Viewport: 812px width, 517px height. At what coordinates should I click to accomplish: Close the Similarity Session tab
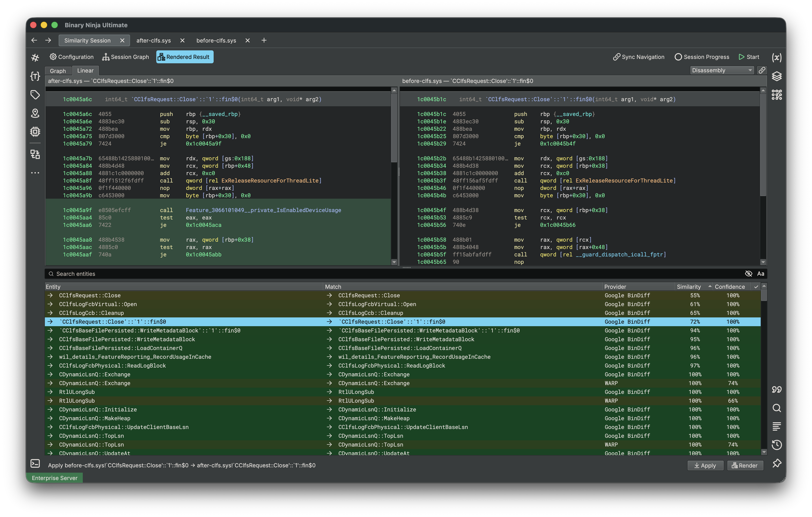point(122,40)
